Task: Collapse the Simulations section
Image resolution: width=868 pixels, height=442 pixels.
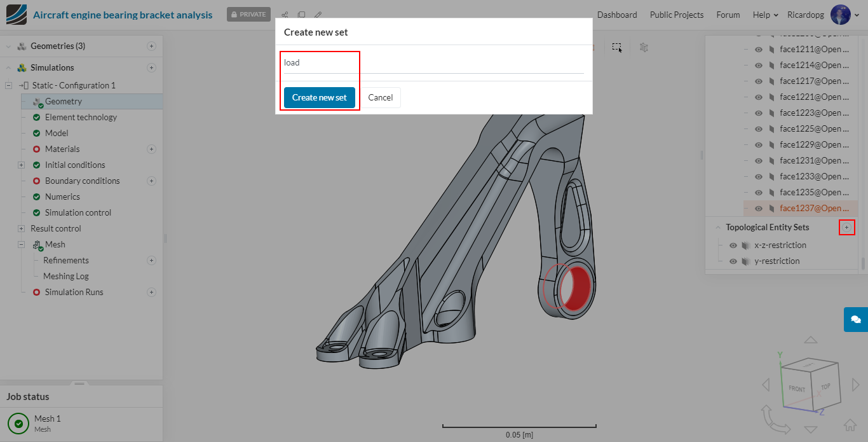Action: pyautogui.click(x=8, y=67)
